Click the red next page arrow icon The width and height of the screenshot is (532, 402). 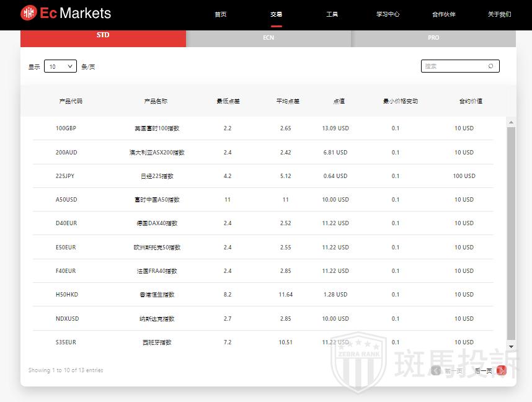click(502, 370)
